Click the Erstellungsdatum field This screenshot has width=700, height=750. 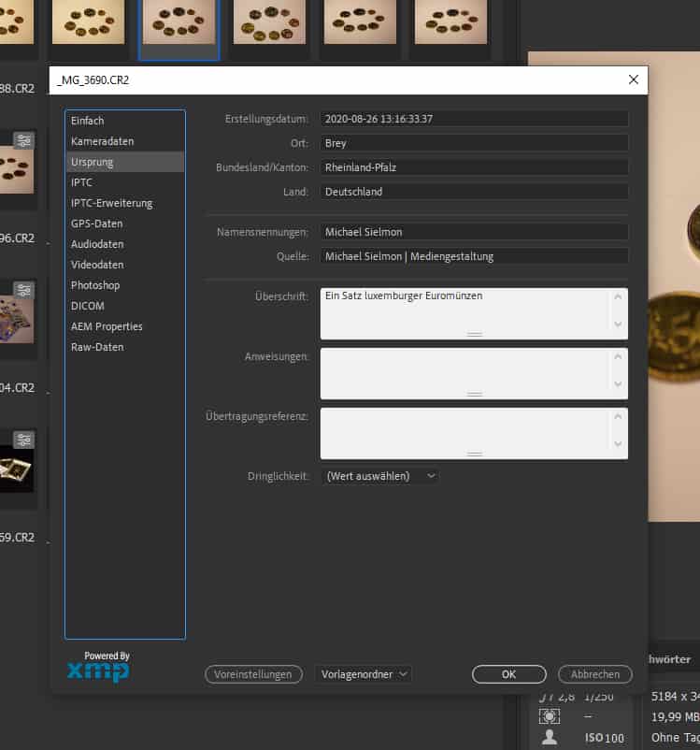(474, 119)
